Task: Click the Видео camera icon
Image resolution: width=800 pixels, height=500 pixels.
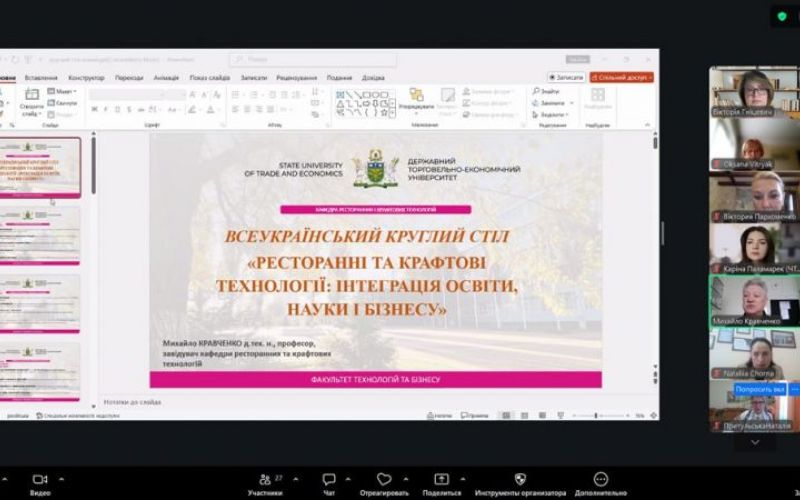Action: click(x=40, y=479)
